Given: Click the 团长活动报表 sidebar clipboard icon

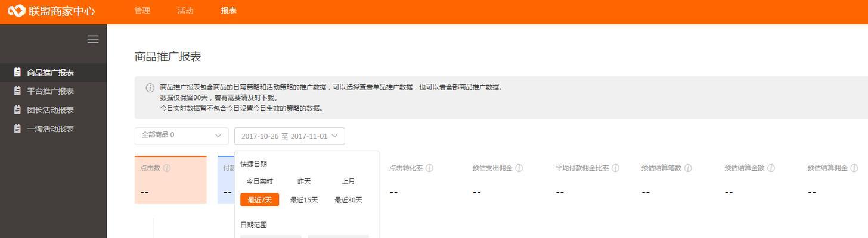Looking at the screenshot, I should [17, 109].
